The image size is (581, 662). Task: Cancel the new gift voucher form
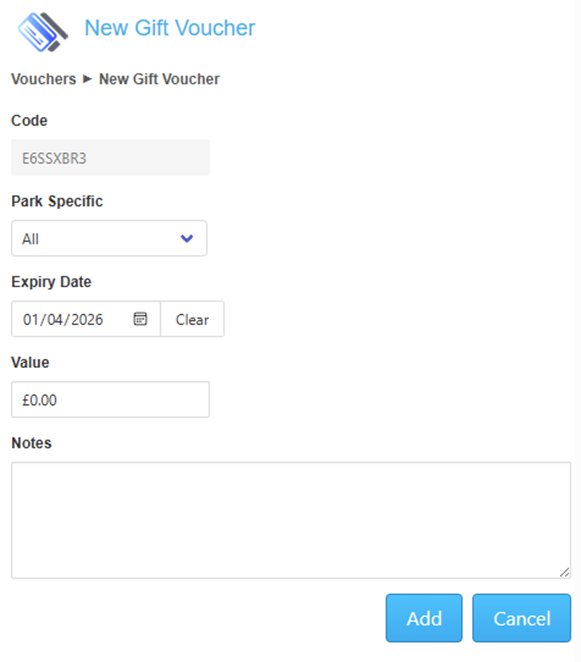[x=521, y=618]
